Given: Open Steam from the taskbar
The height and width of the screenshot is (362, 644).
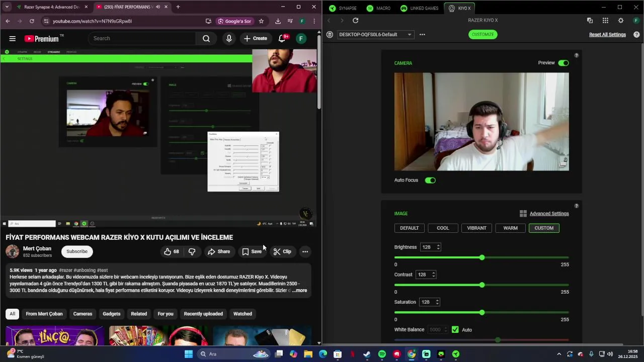Looking at the screenshot, I should [367, 354].
